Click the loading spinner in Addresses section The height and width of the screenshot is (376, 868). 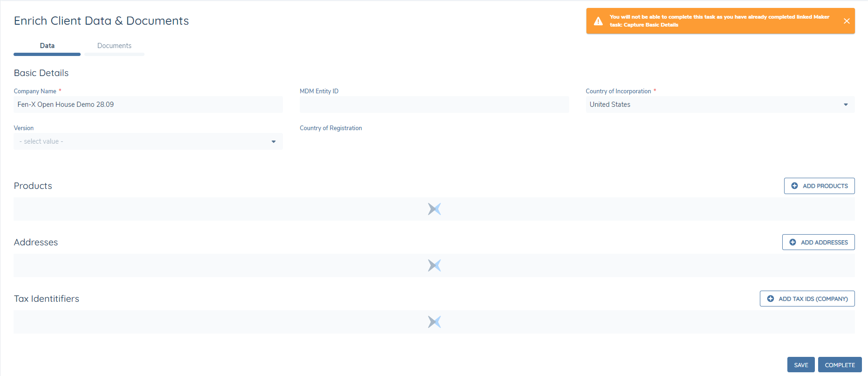[x=434, y=265]
